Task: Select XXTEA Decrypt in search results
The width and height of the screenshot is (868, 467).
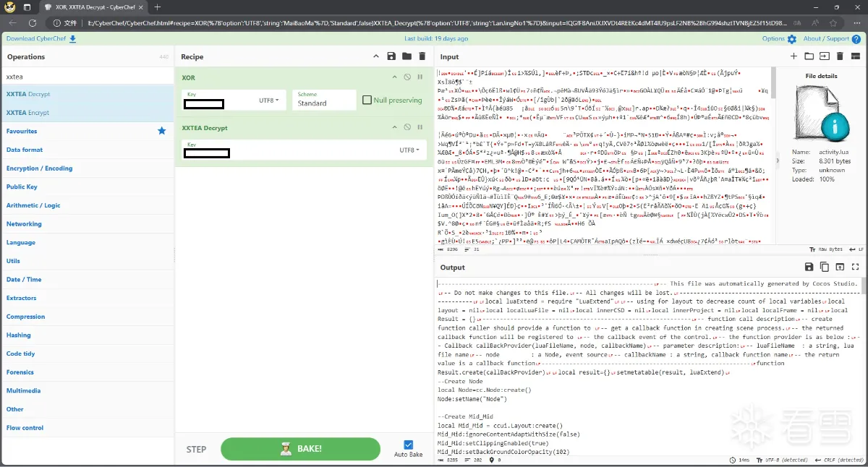Action: click(87, 94)
